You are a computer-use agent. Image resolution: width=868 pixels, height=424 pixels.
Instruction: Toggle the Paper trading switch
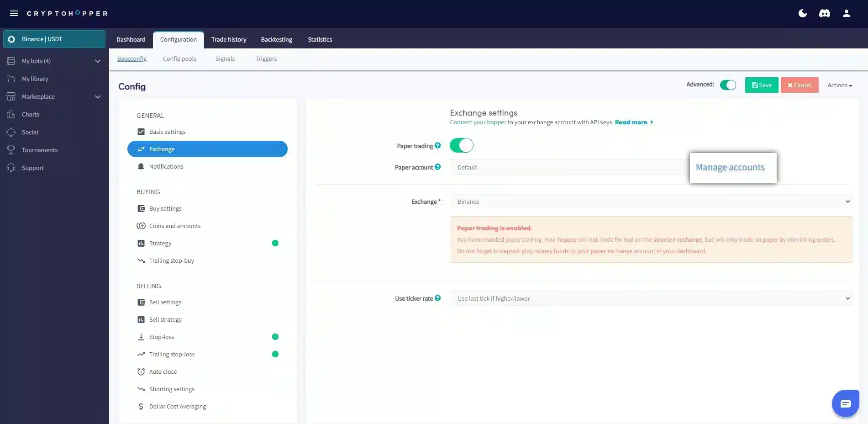coord(461,145)
